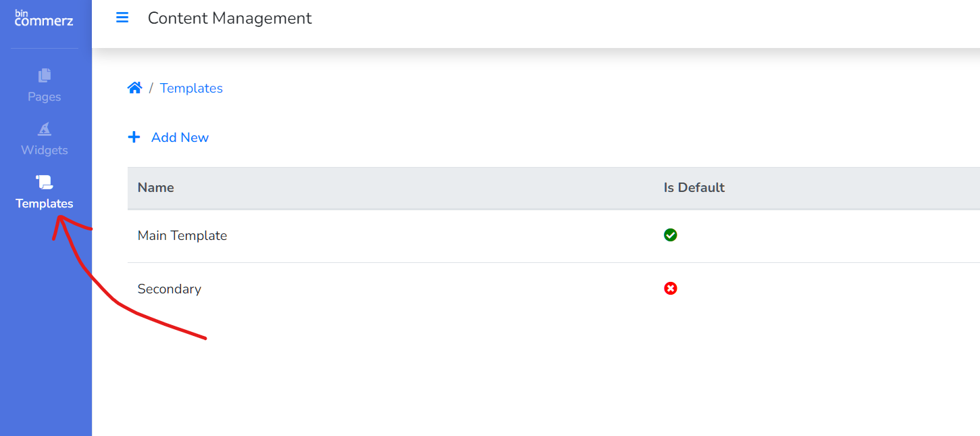Click the Templates breadcrumb link
The height and width of the screenshot is (436, 980).
pos(191,88)
